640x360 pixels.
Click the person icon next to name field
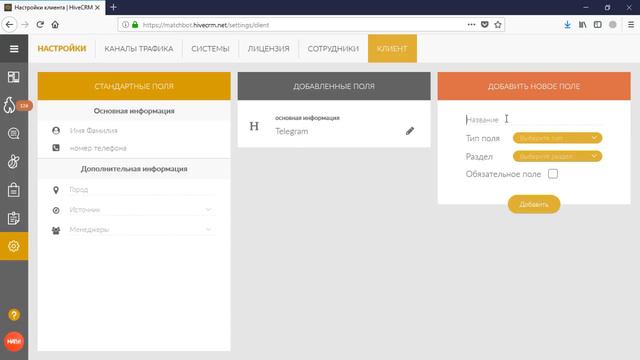[x=56, y=131]
